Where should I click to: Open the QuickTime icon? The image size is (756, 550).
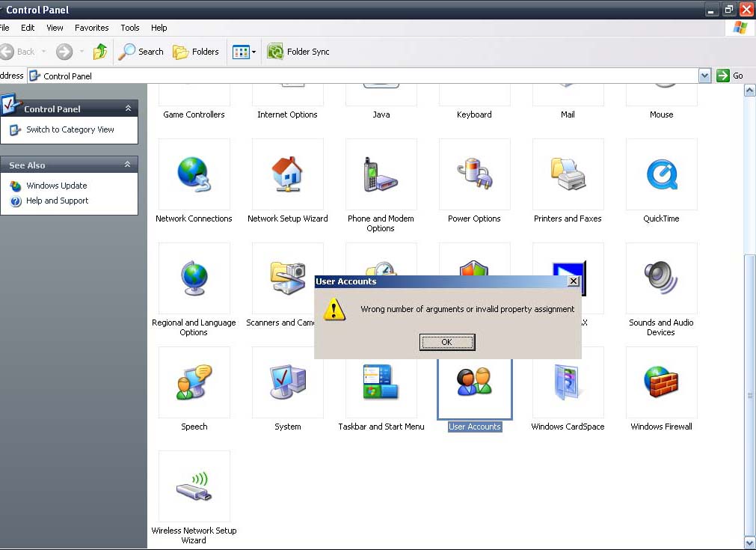coord(661,176)
